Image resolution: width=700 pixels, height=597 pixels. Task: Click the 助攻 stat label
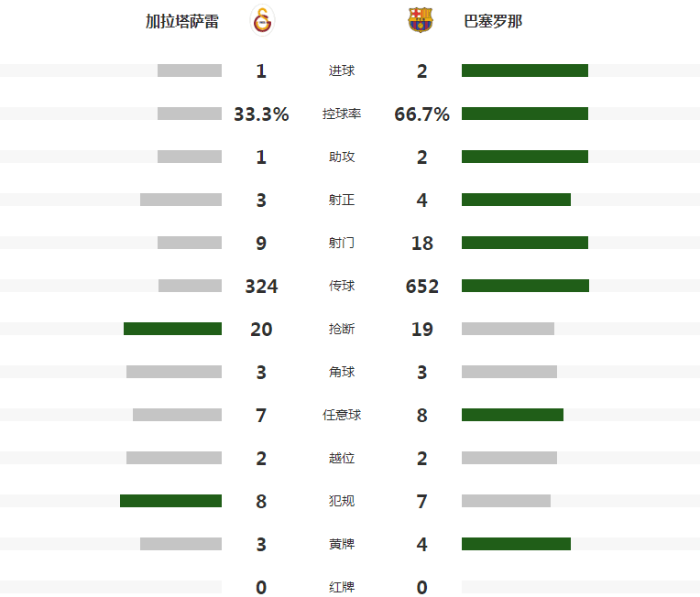tap(342, 157)
